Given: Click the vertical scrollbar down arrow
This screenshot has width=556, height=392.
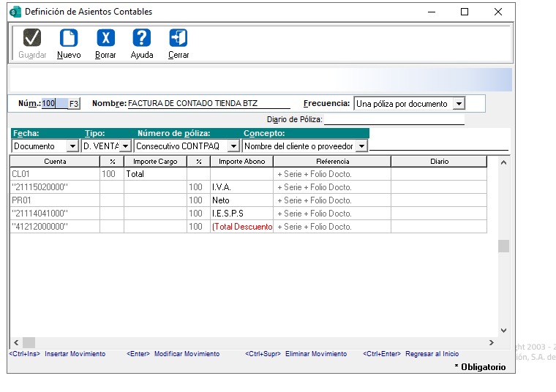Looking at the screenshot, I should pos(503,331).
